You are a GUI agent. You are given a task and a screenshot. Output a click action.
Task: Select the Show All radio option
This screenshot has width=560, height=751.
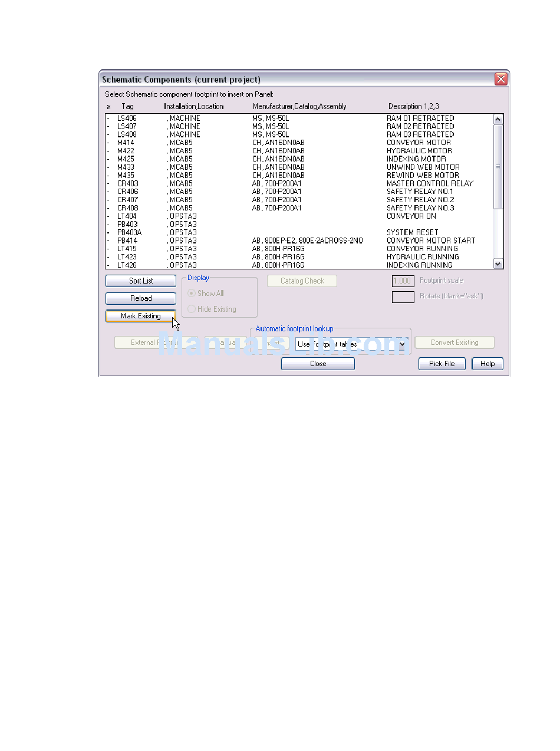click(206, 294)
